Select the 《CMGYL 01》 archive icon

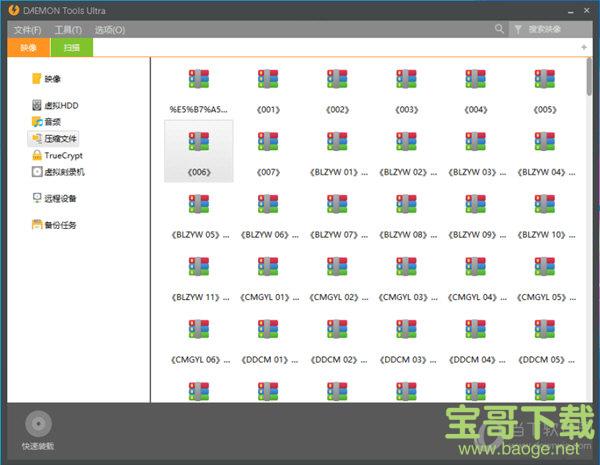[x=268, y=266]
